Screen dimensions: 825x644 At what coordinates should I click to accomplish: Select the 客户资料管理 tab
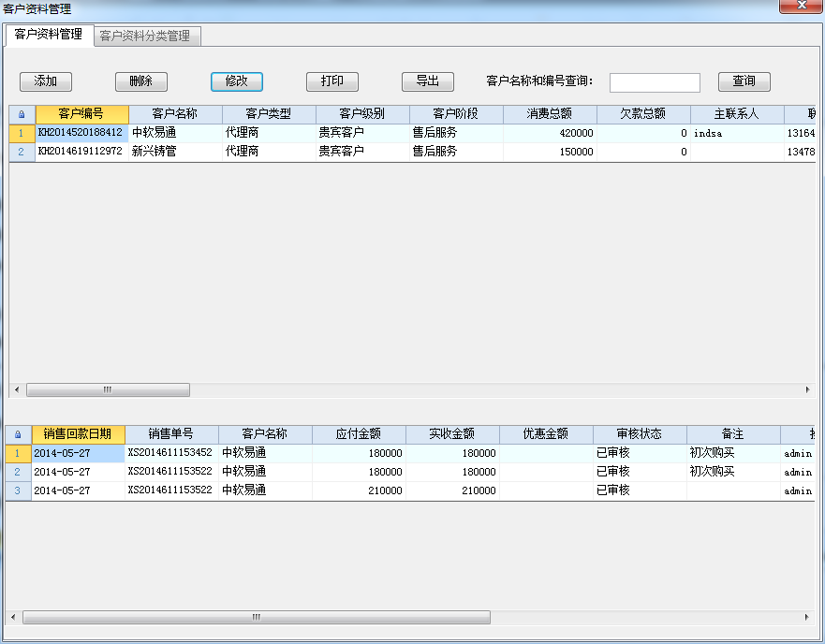[x=48, y=36]
